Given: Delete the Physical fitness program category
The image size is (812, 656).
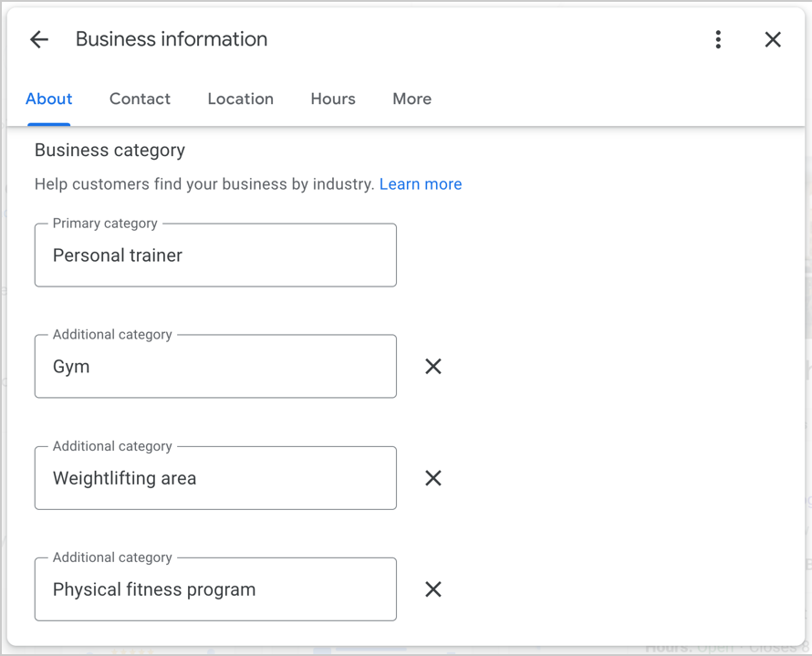Looking at the screenshot, I should point(433,589).
